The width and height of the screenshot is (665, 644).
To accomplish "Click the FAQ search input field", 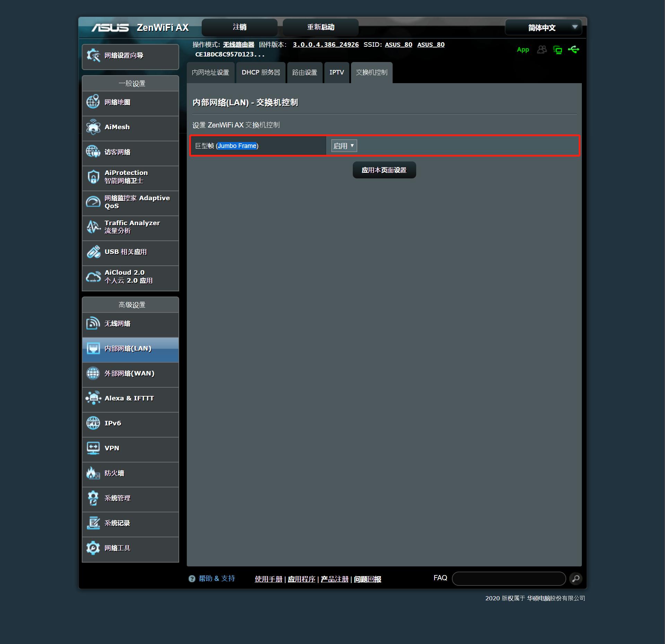I will 508,579.
